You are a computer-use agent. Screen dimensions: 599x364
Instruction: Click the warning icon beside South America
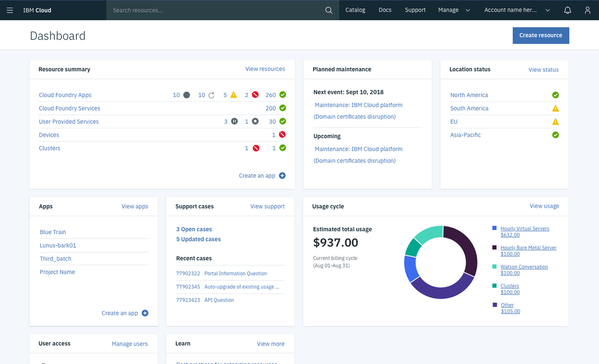[555, 108]
